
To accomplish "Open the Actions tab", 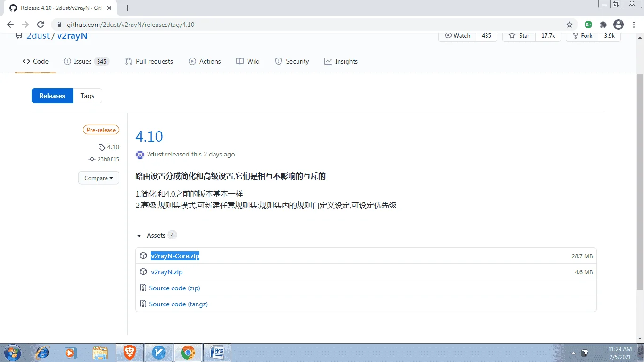I will [205, 61].
